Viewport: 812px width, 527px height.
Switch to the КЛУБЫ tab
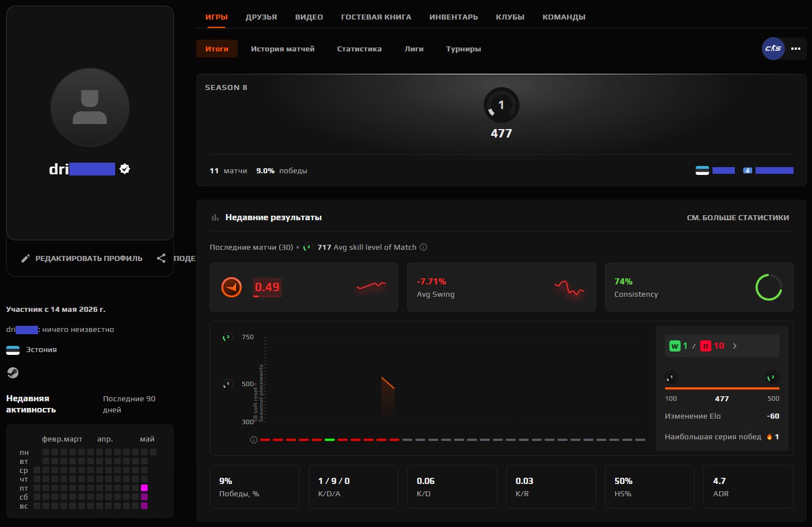click(510, 17)
